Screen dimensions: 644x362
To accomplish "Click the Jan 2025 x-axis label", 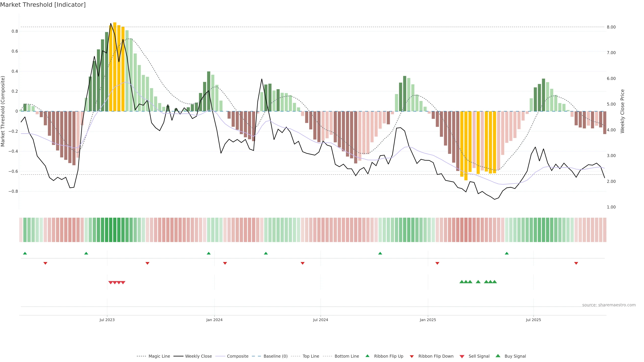I will click(428, 320).
